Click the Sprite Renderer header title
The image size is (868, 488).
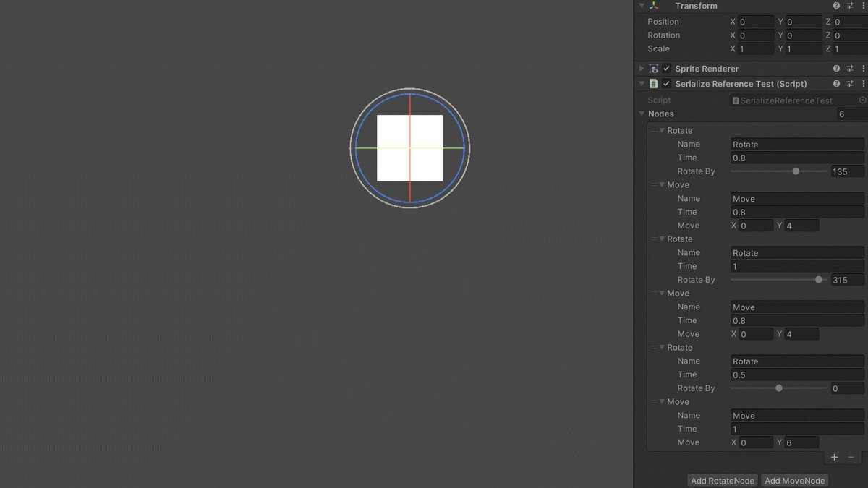point(707,69)
